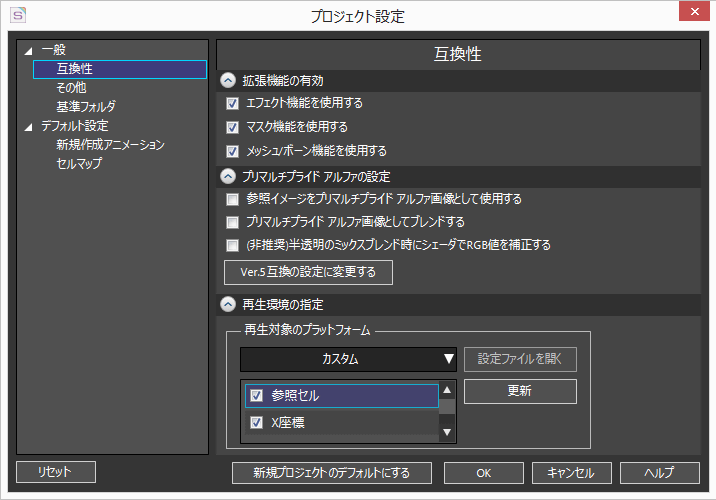The width and height of the screenshot is (716, 500).
Task: Collapse the デフォルト設定 tree node
Action: tap(29, 126)
